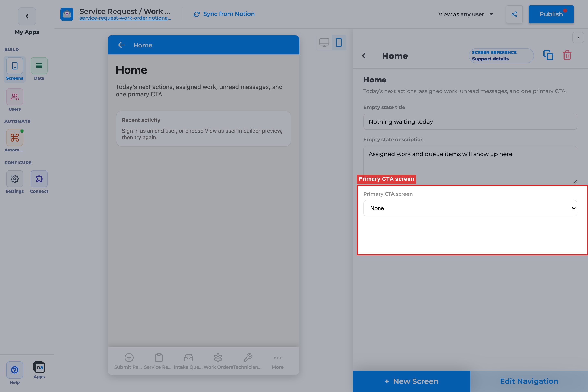Open app Settings

click(14, 182)
